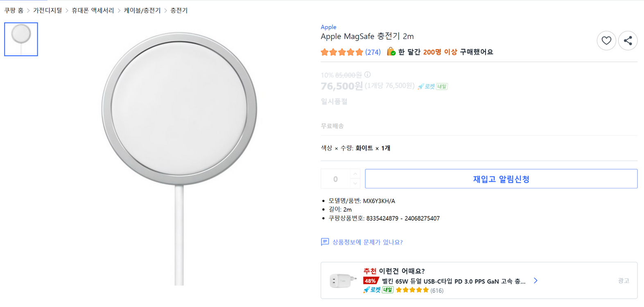
Task: Click the 재입고 알림신청 button
Action: 501,179
